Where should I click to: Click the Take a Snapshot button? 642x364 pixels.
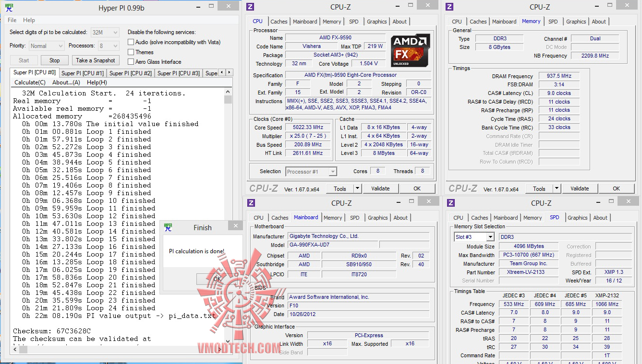tap(96, 60)
